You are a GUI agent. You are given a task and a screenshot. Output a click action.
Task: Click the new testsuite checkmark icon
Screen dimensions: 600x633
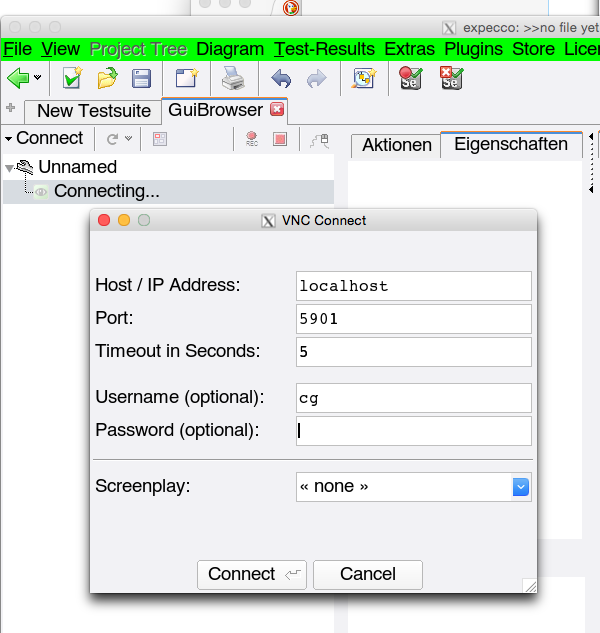72,78
